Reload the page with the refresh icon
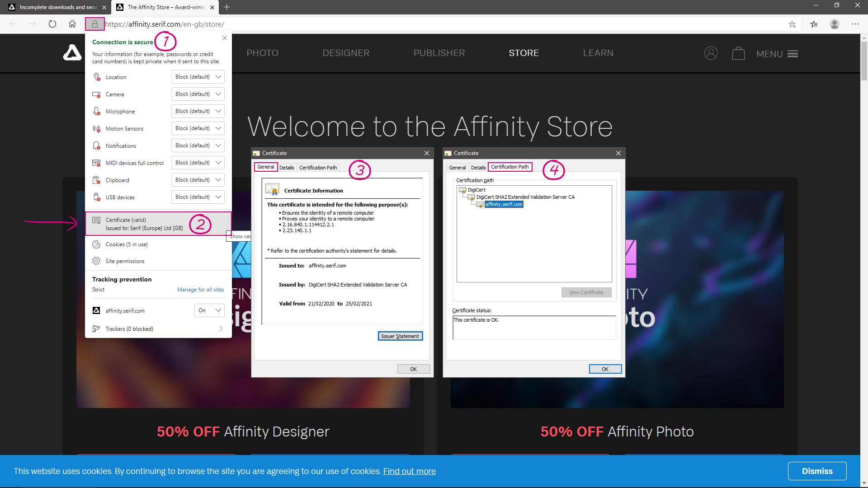This screenshot has height=488, width=868. (52, 24)
